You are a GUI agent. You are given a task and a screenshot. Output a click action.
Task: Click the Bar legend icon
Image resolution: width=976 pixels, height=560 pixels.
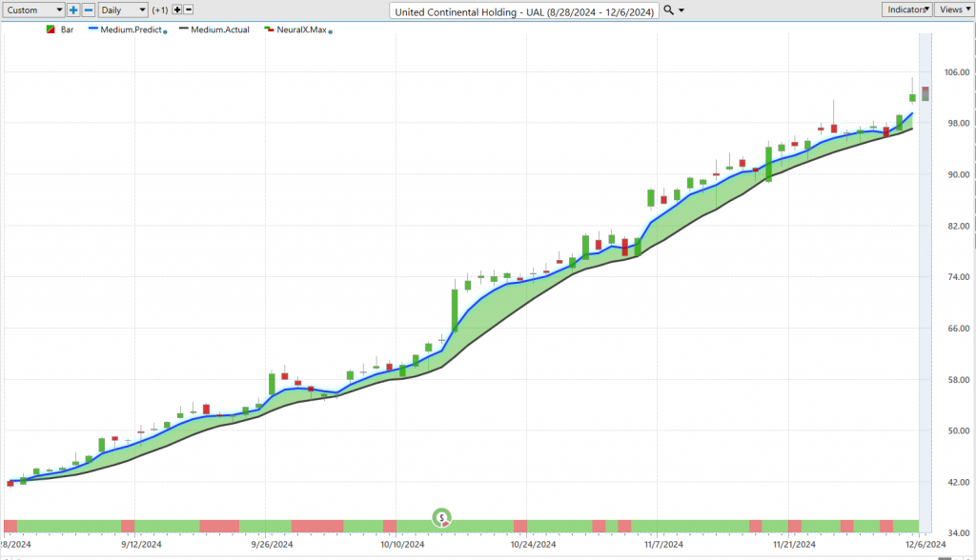50,30
